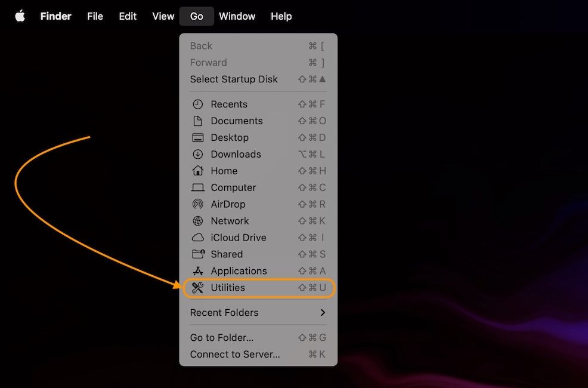Expand the Recent Folders submenu arrow
This screenshot has width=588, height=388.
coord(323,313)
